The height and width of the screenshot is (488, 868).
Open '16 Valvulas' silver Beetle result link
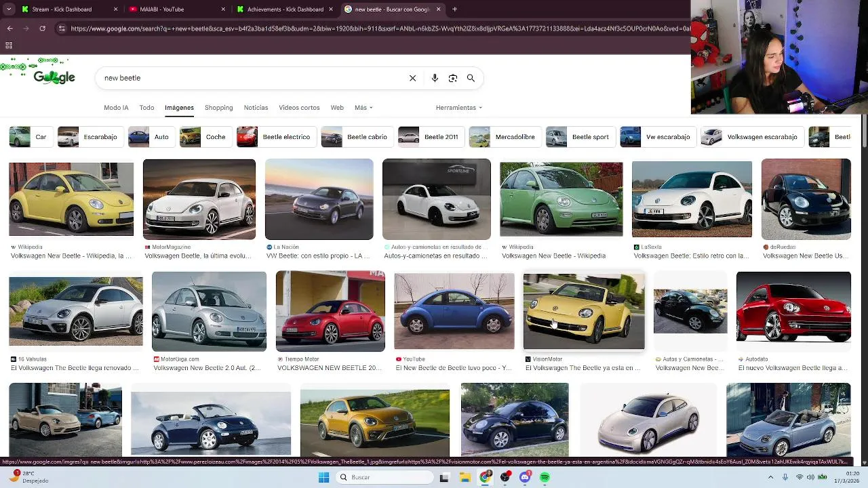pyautogui.click(x=75, y=368)
